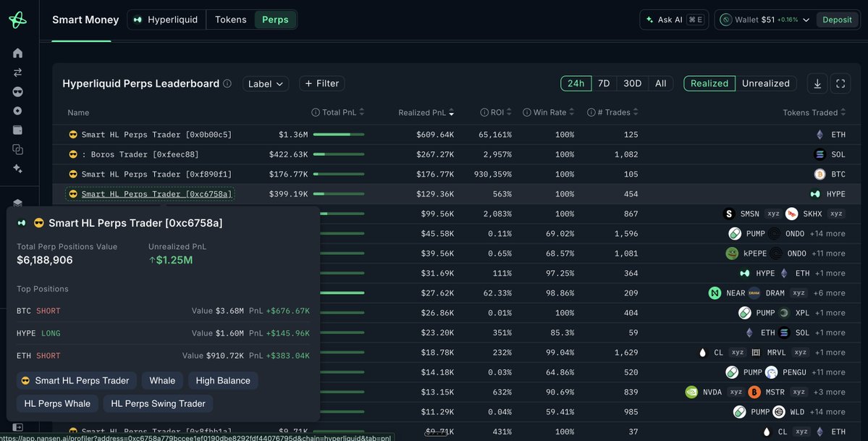868x441 pixels.
Task: Open the Smart Money sunglasses sidebar icon
Action: [x=17, y=91]
